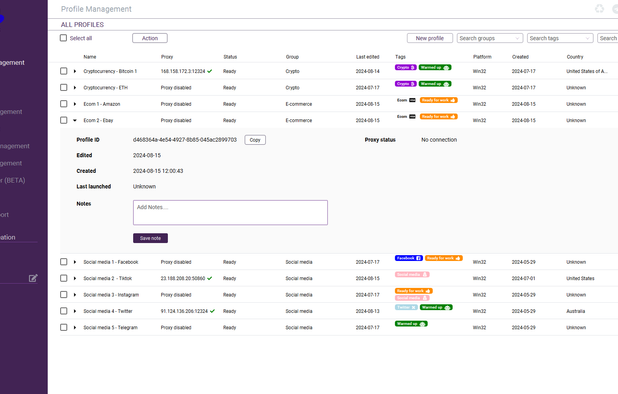This screenshot has height=394, width=618.
Task: Check the Social media 5 - Telegram profile
Action: 63,327
